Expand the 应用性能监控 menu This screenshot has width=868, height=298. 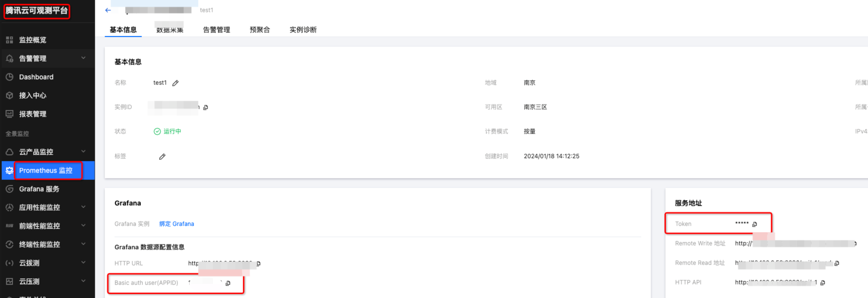pyautogui.click(x=83, y=207)
